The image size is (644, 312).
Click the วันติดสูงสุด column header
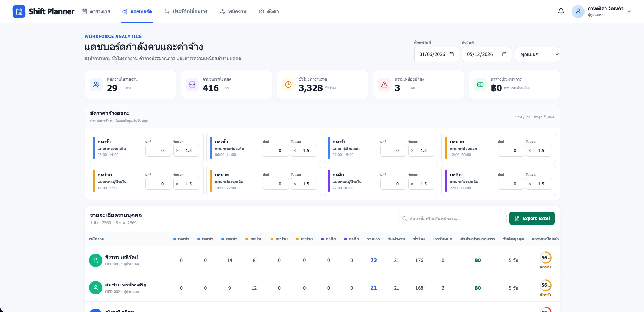(514, 239)
